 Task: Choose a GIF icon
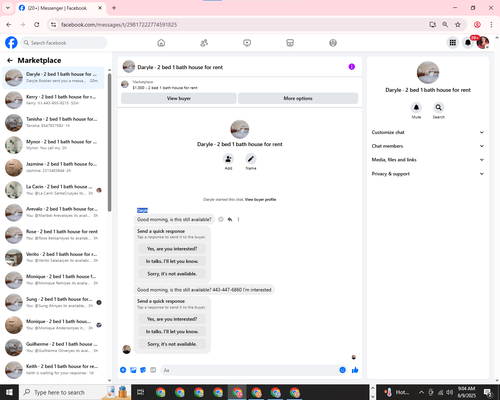[153, 370]
